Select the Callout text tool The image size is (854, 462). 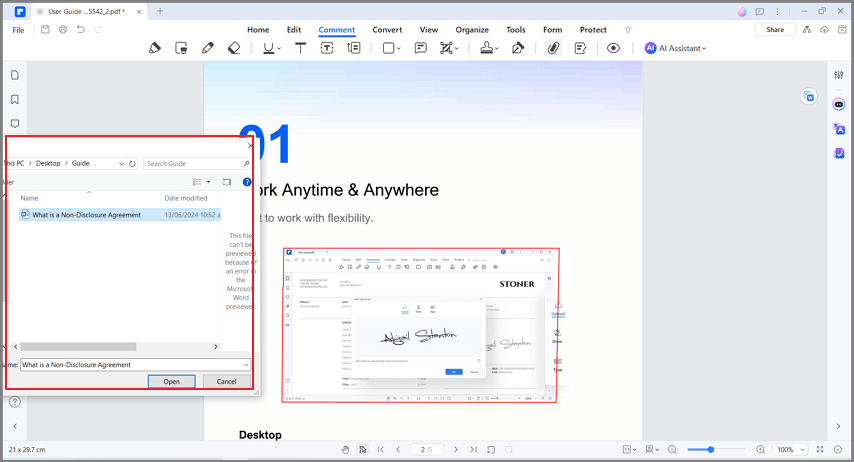coord(354,48)
